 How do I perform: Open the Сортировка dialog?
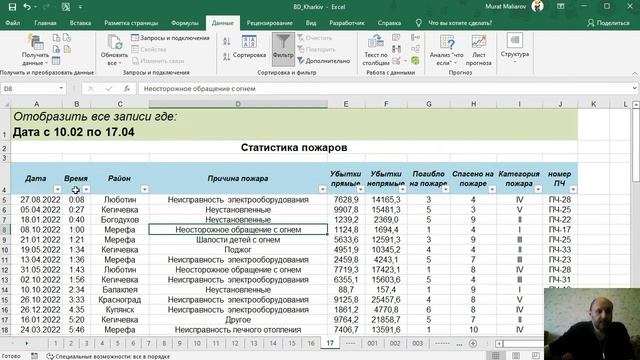(249, 47)
